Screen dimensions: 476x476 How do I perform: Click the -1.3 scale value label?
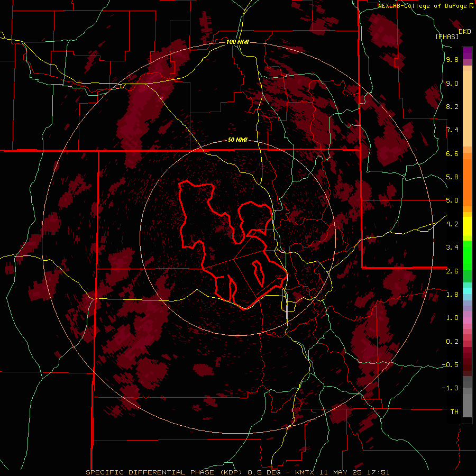pos(450,388)
